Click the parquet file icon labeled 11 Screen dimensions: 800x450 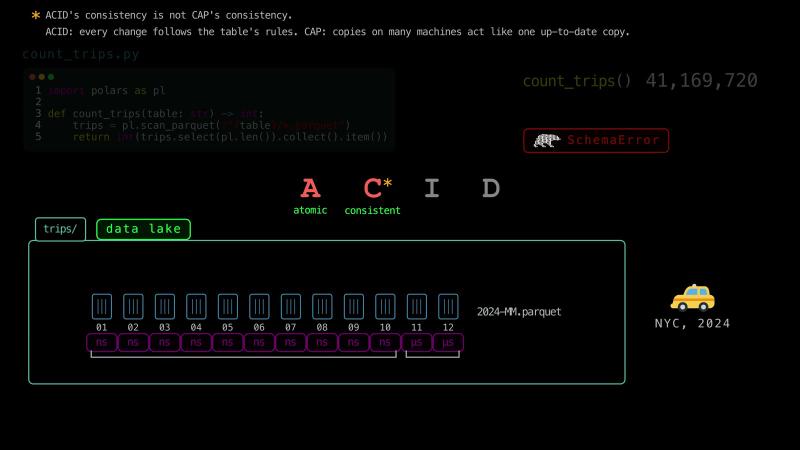pos(417,307)
